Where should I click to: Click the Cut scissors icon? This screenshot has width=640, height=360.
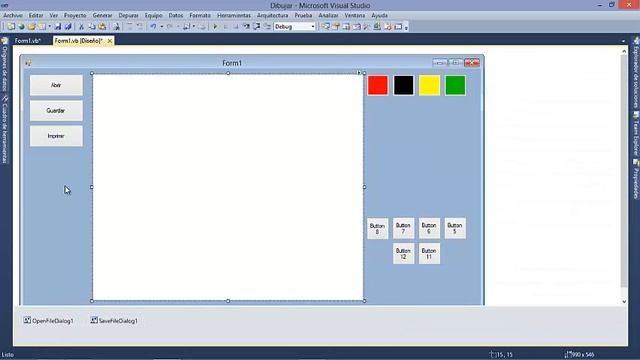tap(81, 27)
